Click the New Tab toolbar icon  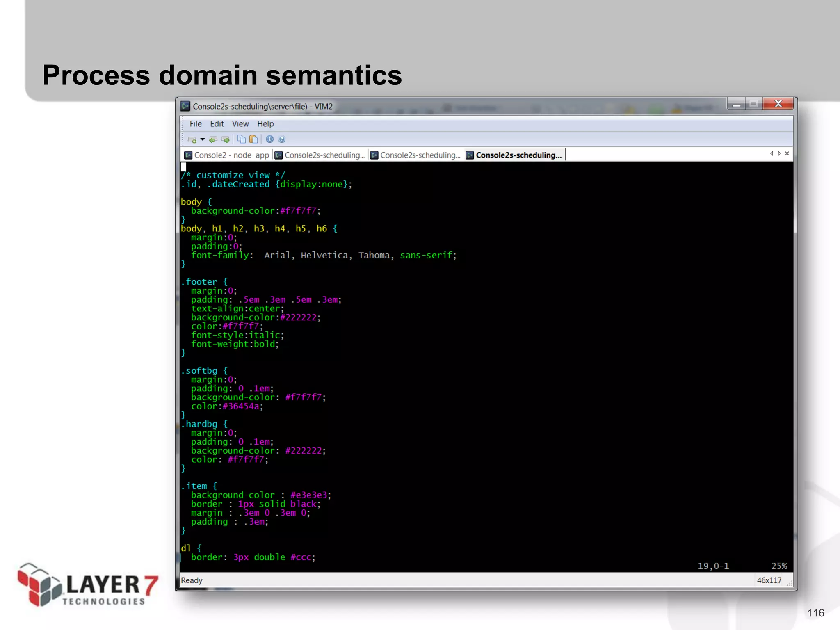tap(192, 139)
